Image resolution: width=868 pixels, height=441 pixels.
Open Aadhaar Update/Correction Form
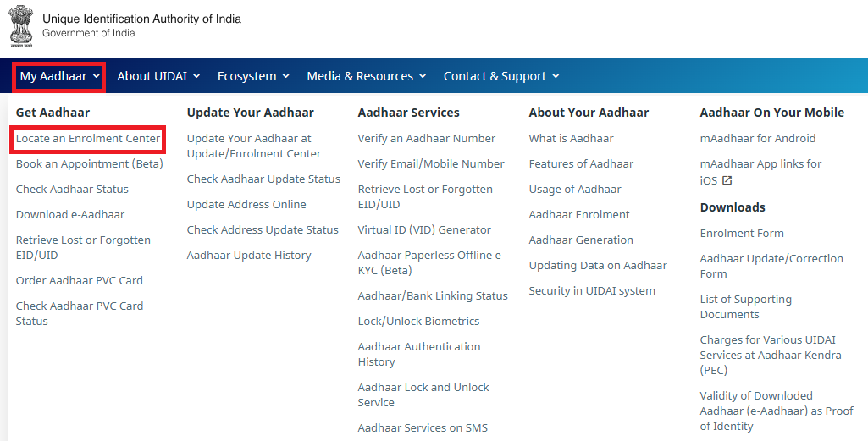[771, 266]
